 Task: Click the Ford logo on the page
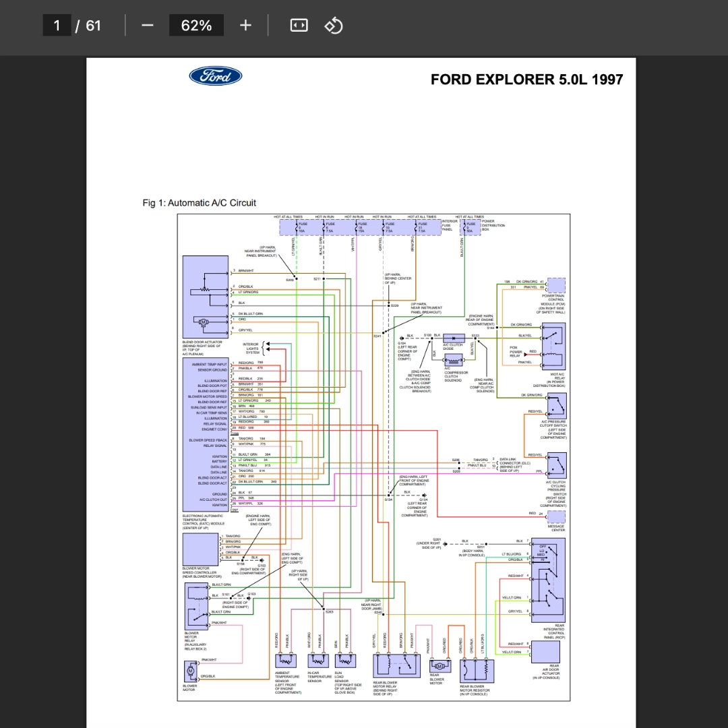point(216,76)
